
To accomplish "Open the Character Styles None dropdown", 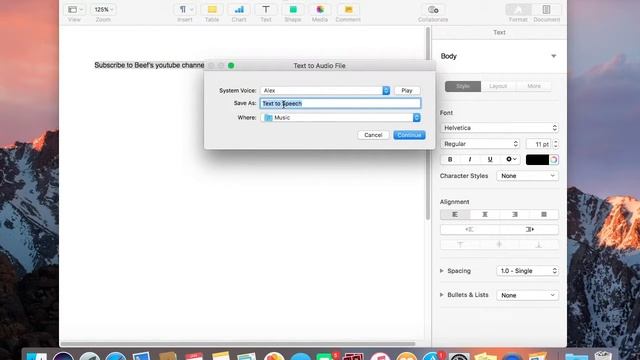I will 527,176.
